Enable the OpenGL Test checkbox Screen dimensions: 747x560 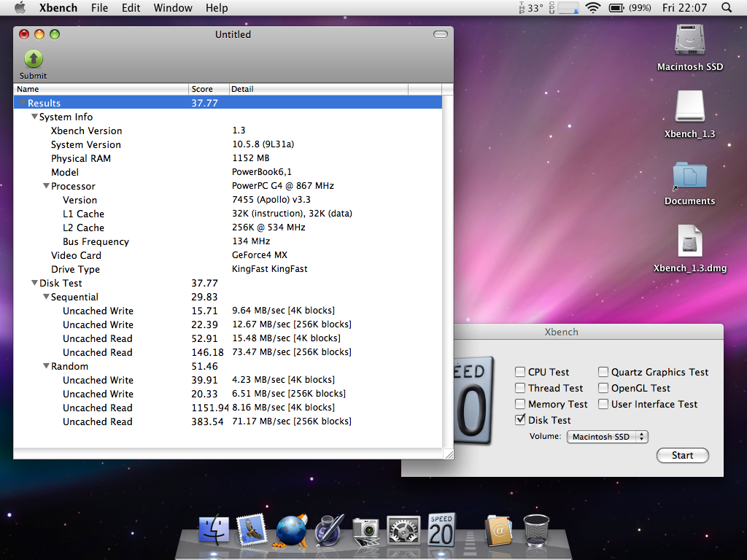tap(603, 388)
